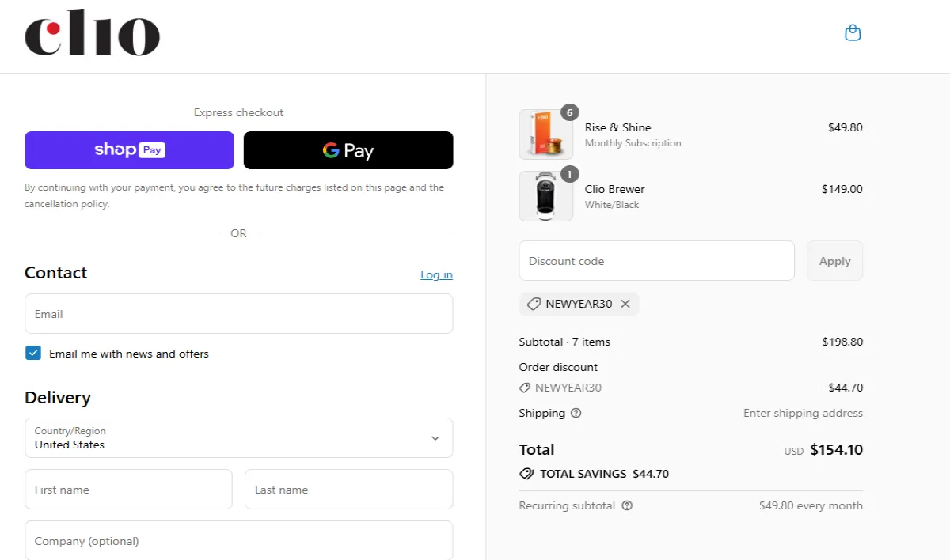Image resolution: width=950 pixels, height=560 pixels.
Task: Click the Express checkout heading
Action: 238,112
